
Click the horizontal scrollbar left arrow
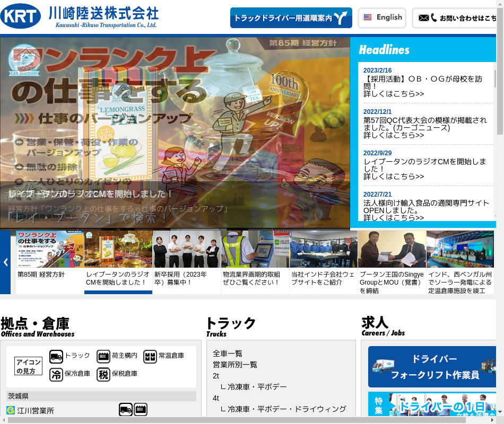tap(4, 420)
